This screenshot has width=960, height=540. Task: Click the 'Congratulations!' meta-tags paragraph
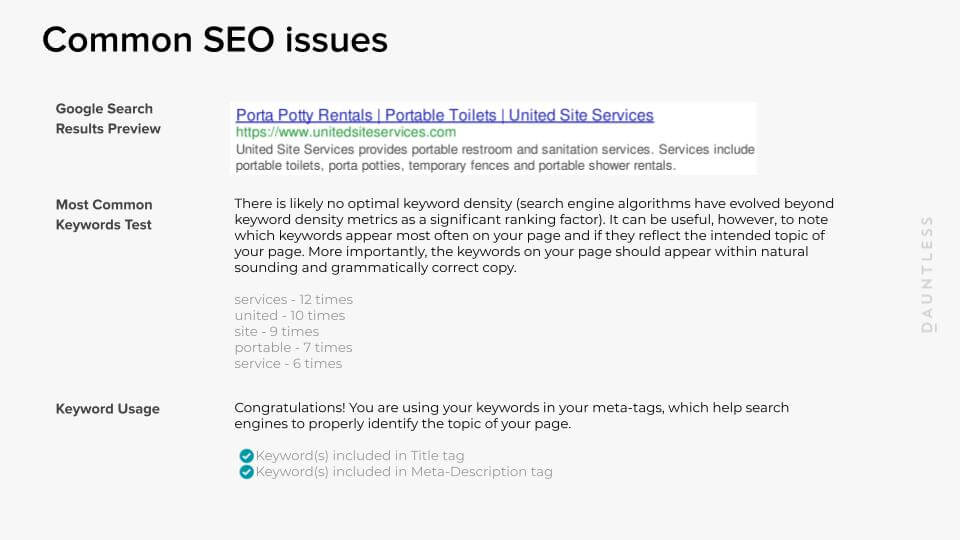[511, 416]
